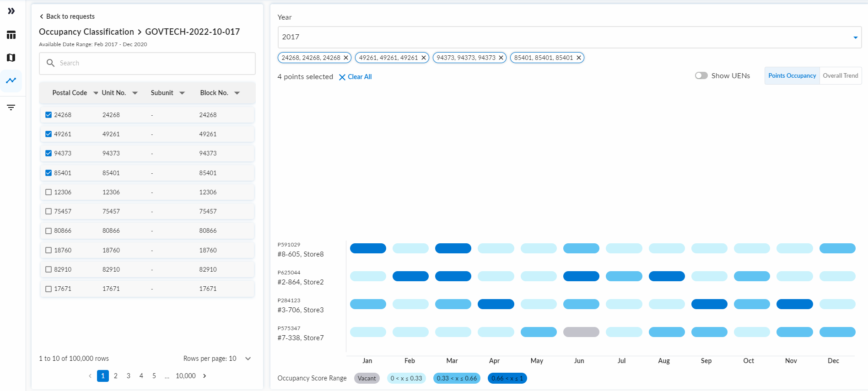Go to page 2

pyautogui.click(x=116, y=376)
